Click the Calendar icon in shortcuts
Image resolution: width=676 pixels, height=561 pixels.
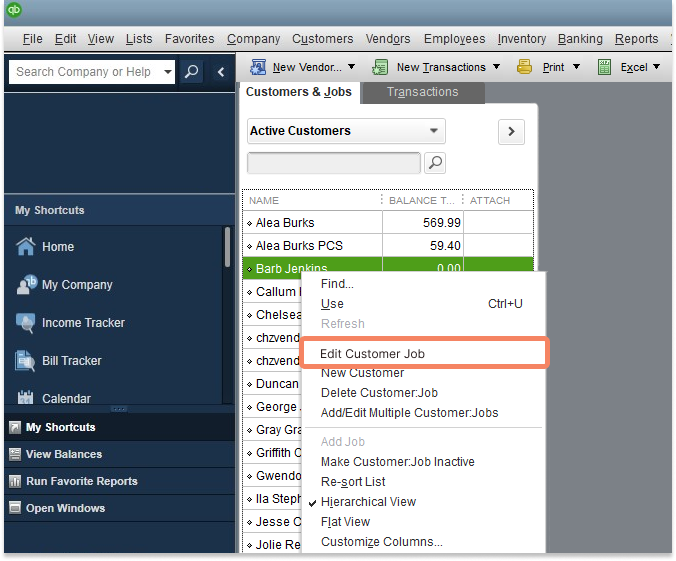(25, 398)
